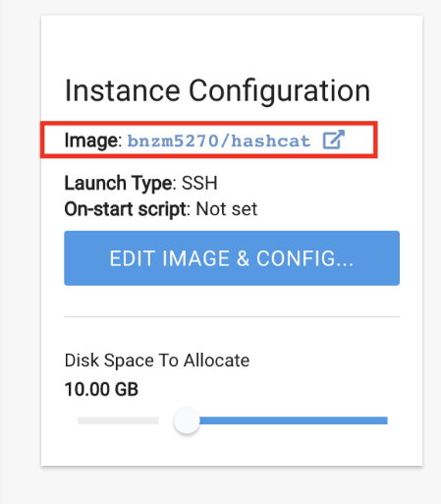Select the Instance Configuration heading

click(217, 91)
